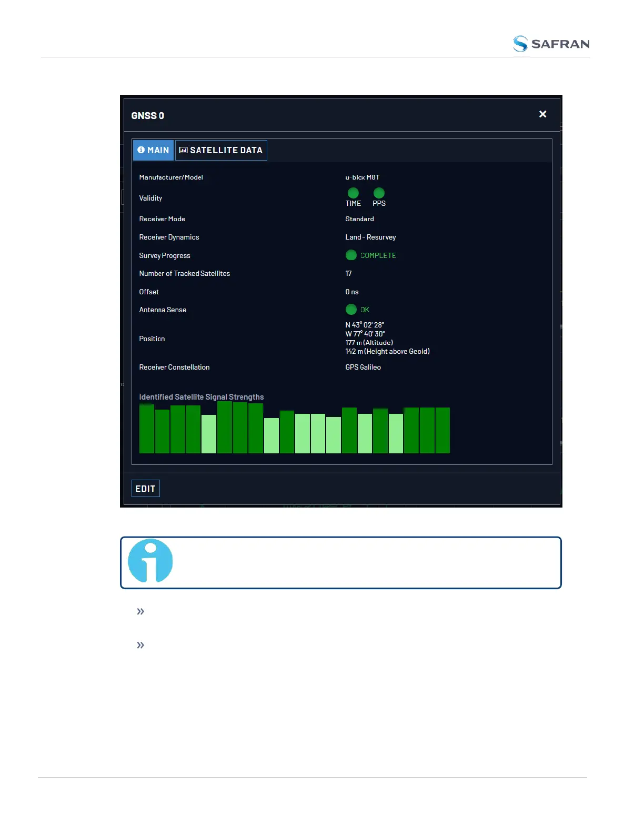Click the 'Antenna Sense' label

[x=163, y=310]
